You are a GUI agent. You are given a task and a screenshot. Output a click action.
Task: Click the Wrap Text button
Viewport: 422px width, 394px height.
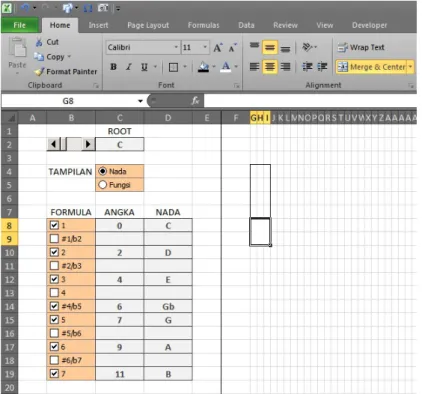tap(361, 48)
